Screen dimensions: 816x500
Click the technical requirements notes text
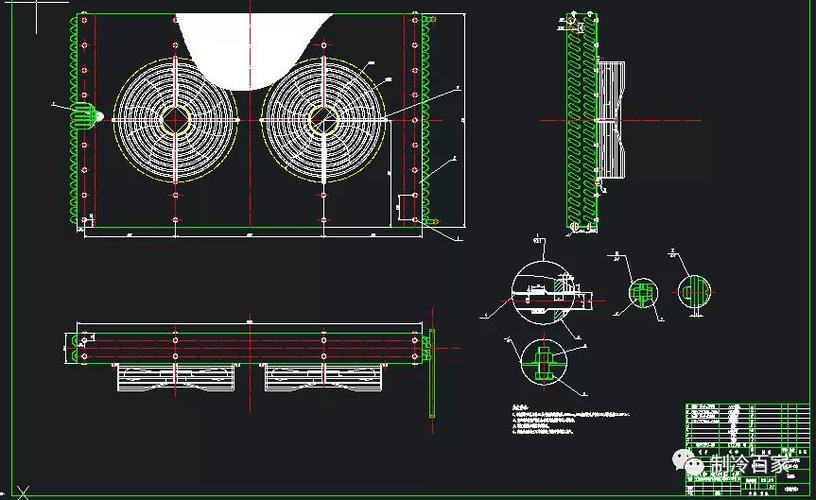click(571, 420)
